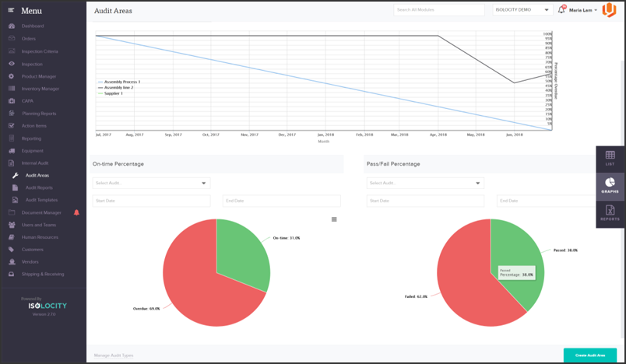Image resolution: width=626 pixels, height=364 pixels.
Task: Click the Orders envelope icon
Action: [x=12, y=38]
